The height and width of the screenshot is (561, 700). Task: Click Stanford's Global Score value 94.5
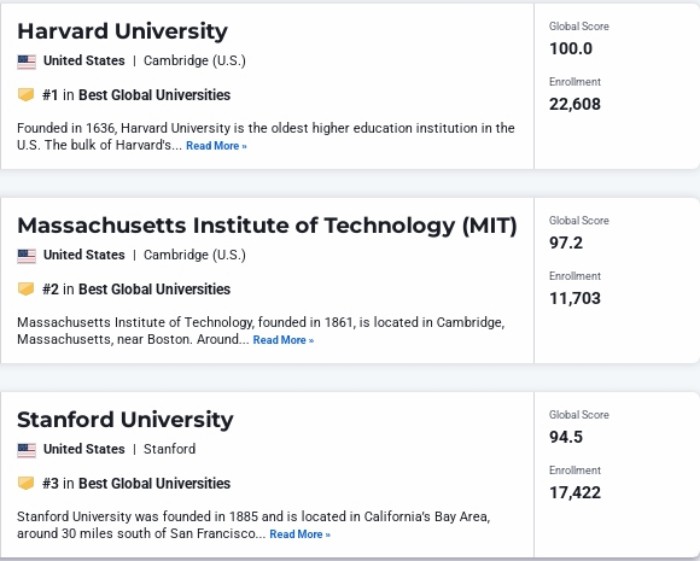tap(566, 436)
